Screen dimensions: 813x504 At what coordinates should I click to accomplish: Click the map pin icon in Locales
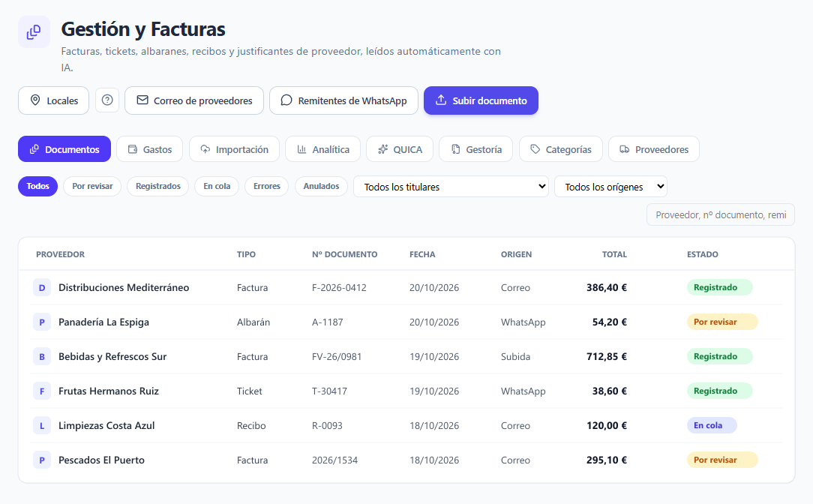click(35, 100)
